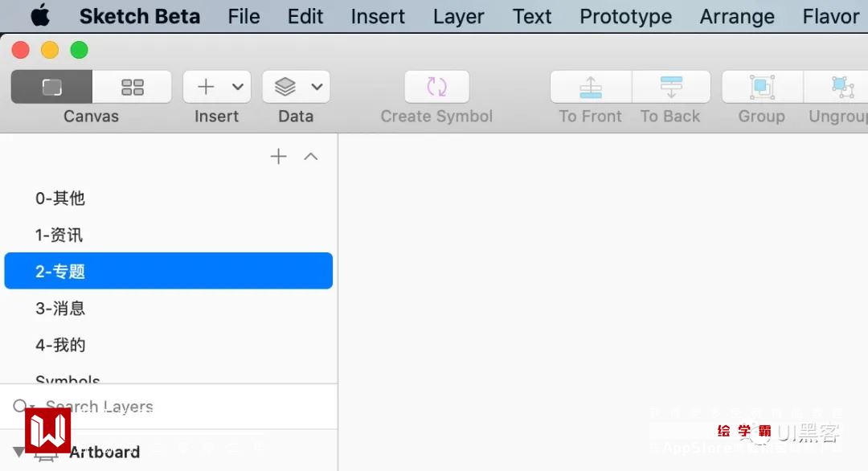Open the Prototype menu
This screenshot has width=868, height=471.
coord(625,17)
